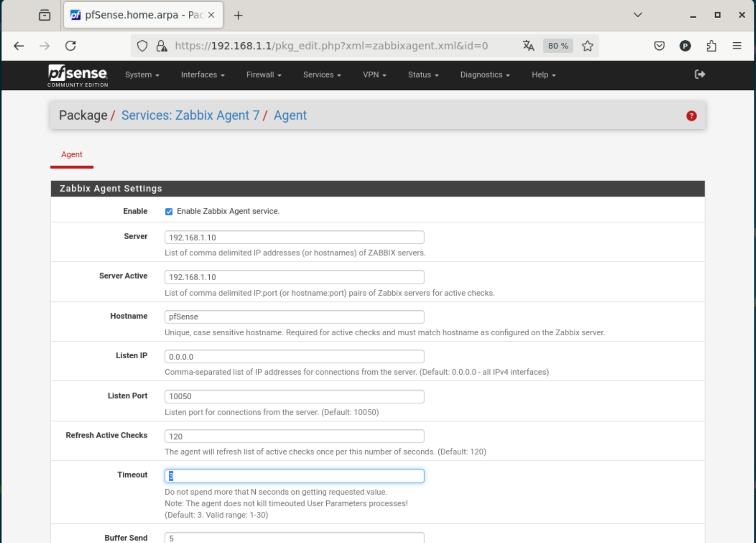The width and height of the screenshot is (756, 543).
Task: Click the 'Unique, case sensitive hostname' help text
Action: 385,332
